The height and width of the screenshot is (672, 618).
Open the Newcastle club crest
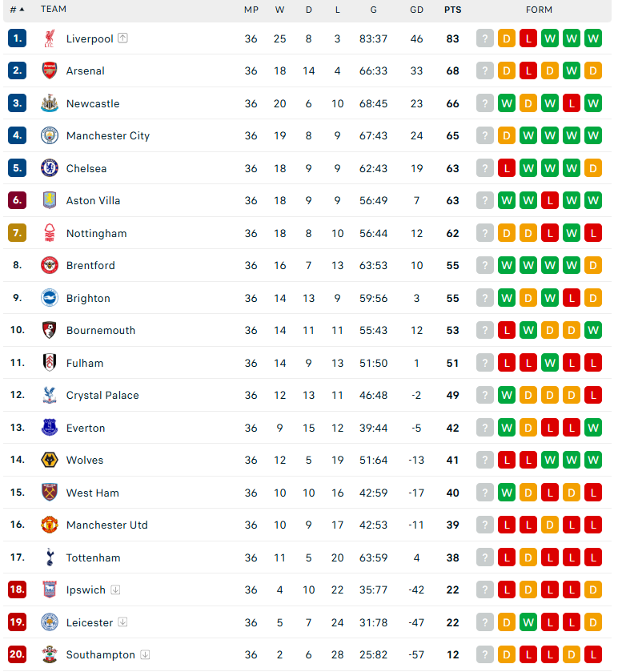pos(50,103)
